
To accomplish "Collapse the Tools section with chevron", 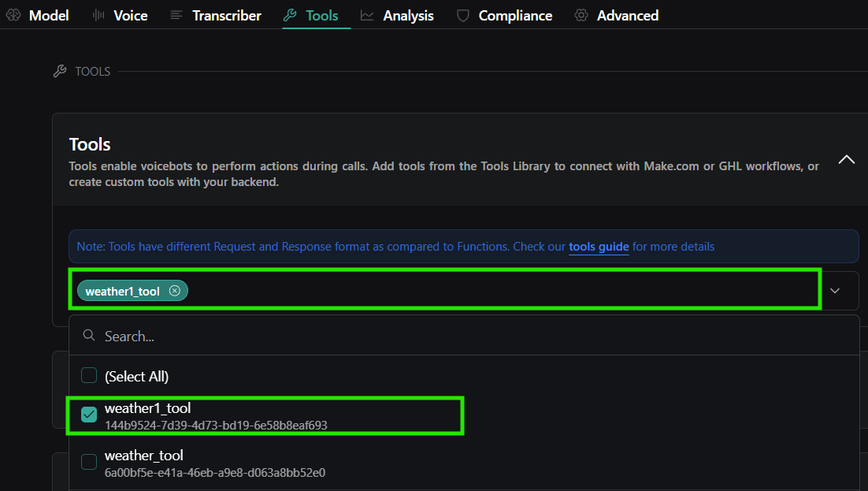I will click(x=847, y=160).
